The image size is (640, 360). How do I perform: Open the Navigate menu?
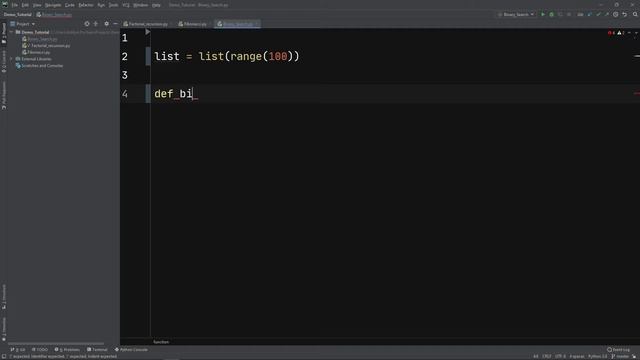point(53,5)
